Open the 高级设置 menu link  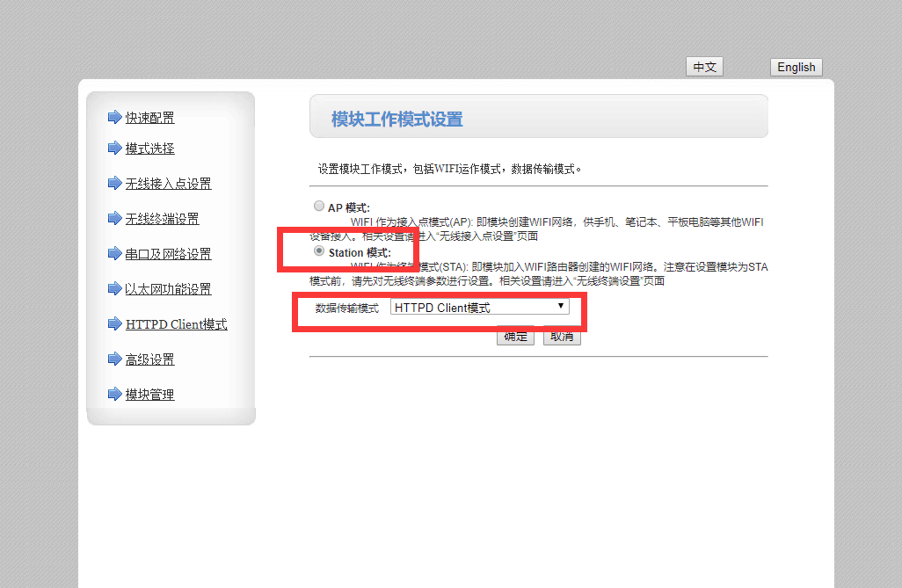[149, 359]
